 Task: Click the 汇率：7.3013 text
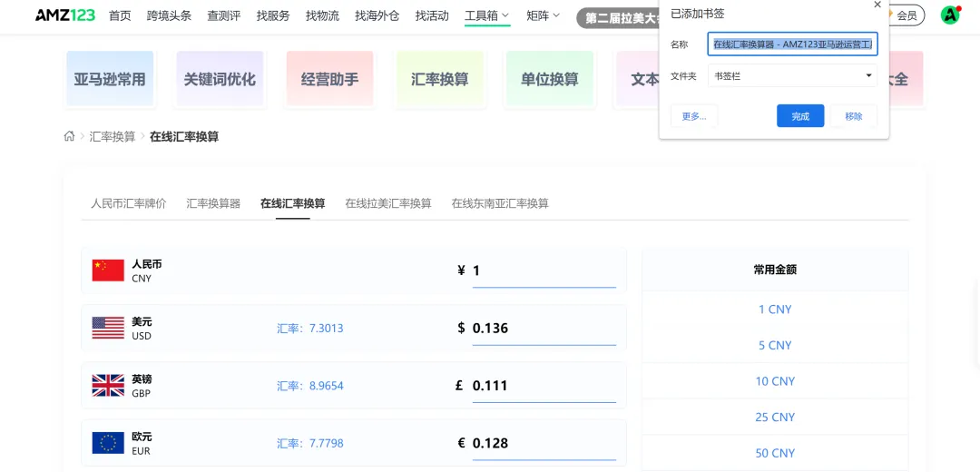point(310,329)
